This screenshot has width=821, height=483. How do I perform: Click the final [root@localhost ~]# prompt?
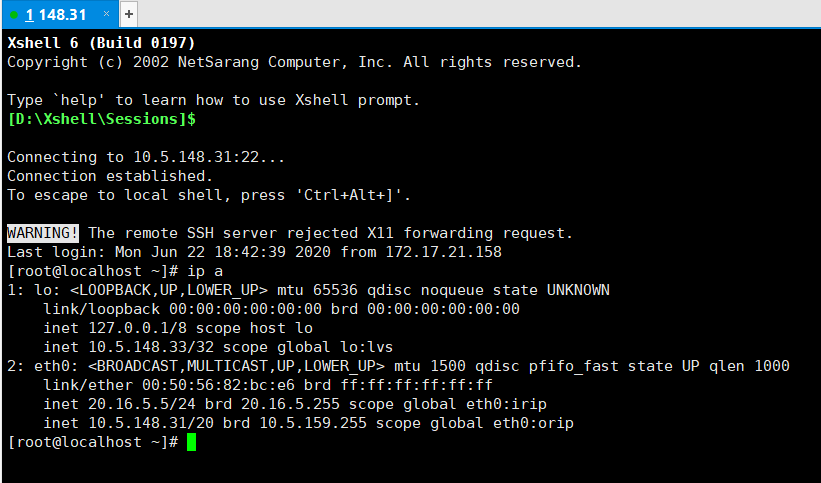click(93, 442)
